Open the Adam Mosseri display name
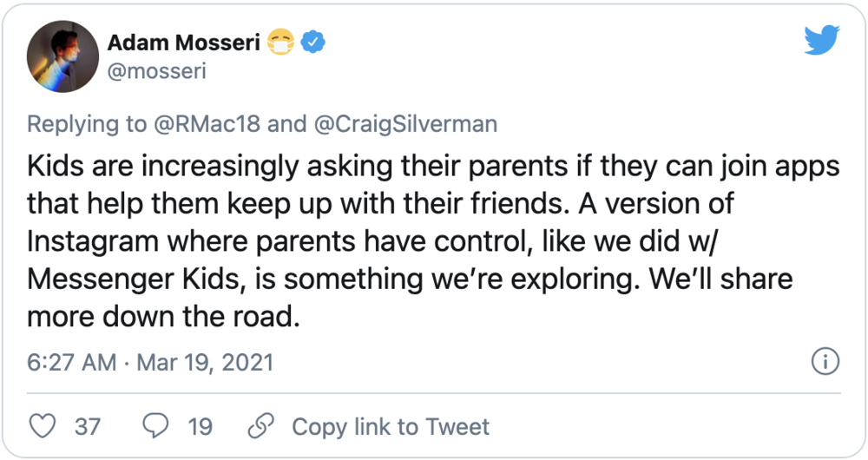 pyautogui.click(x=184, y=43)
